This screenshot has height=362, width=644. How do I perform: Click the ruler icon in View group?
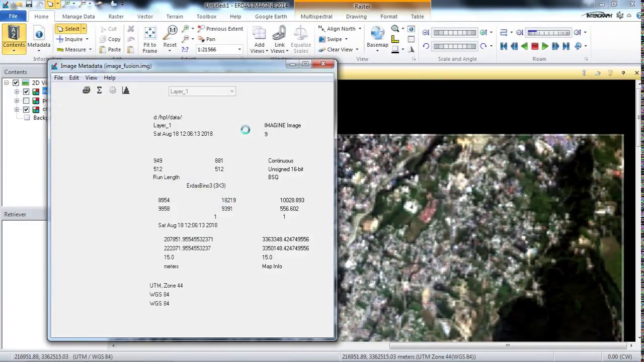point(395,39)
